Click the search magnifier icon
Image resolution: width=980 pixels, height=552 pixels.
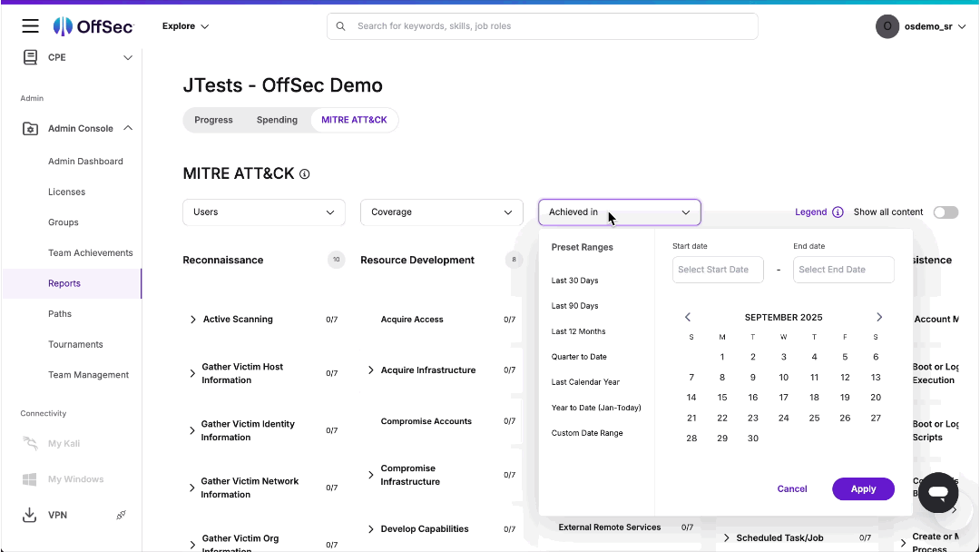340,25
